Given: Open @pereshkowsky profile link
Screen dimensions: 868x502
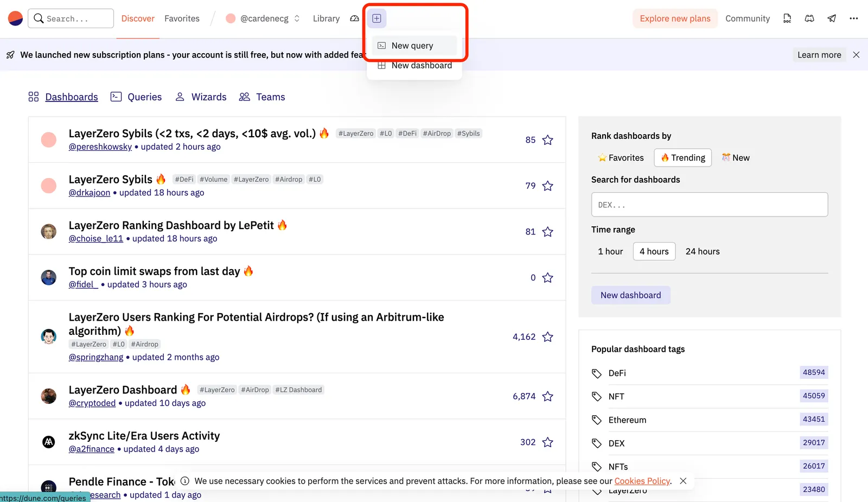Looking at the screenshot, I should pyautogui.click(x=100, y=147).
